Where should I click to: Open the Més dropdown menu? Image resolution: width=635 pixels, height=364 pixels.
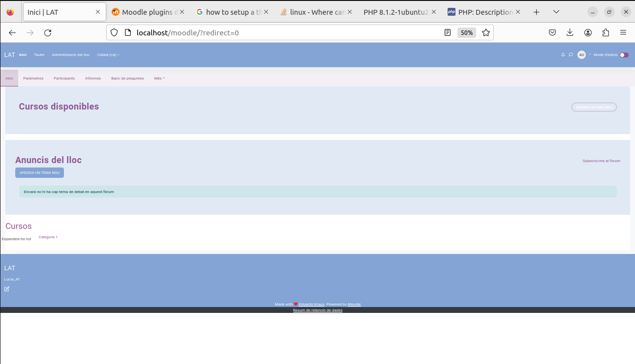[159, 78]
